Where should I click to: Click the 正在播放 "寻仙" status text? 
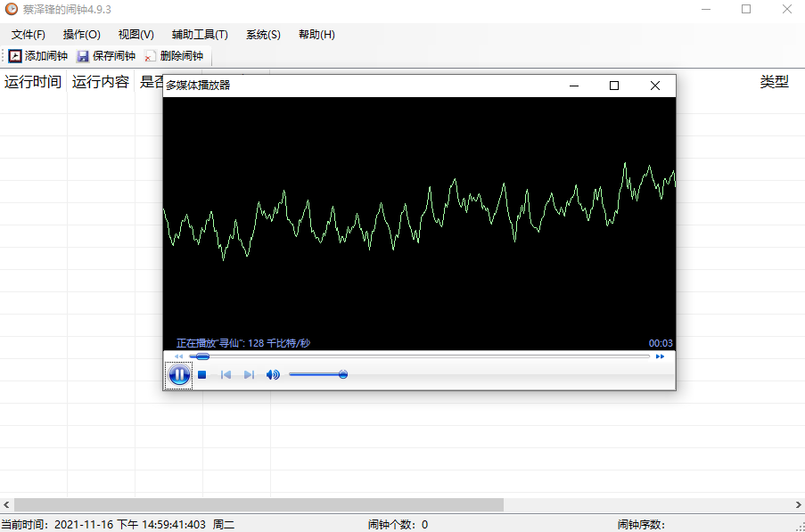243,343
